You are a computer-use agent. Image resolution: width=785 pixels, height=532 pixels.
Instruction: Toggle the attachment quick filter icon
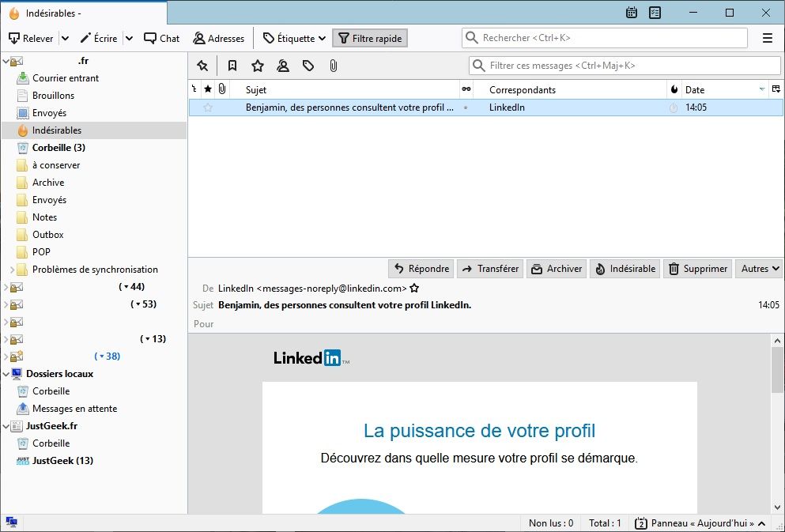click(334, 66)
